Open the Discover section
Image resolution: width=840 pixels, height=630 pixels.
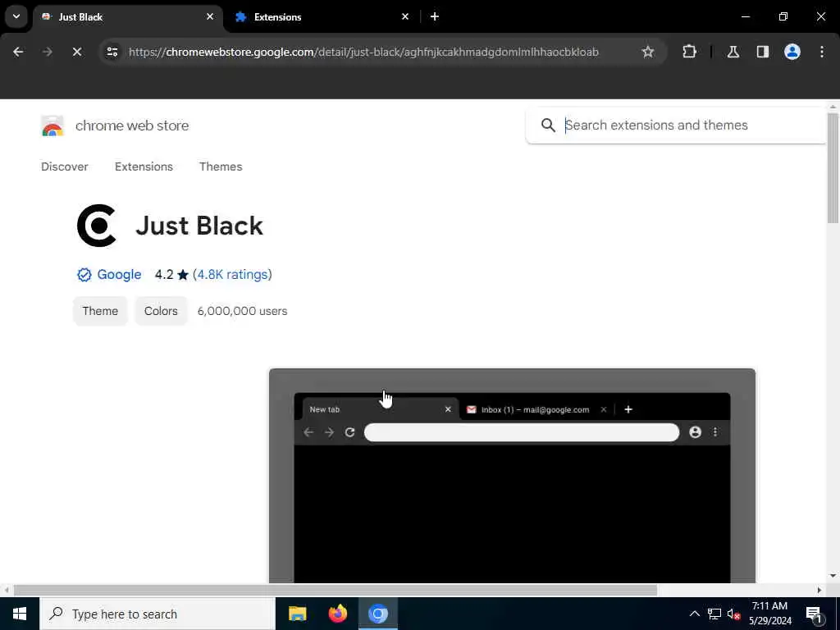tap(64, 167)
